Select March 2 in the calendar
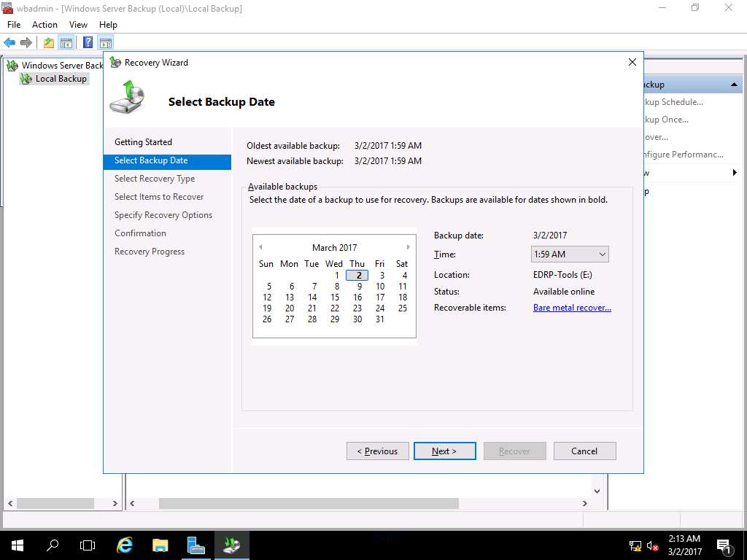This screenshot has height=560, width=747. click(357, 275)
